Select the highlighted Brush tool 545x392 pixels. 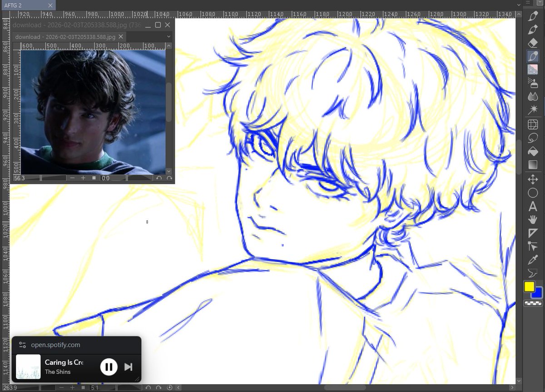(x=533, y=56)
